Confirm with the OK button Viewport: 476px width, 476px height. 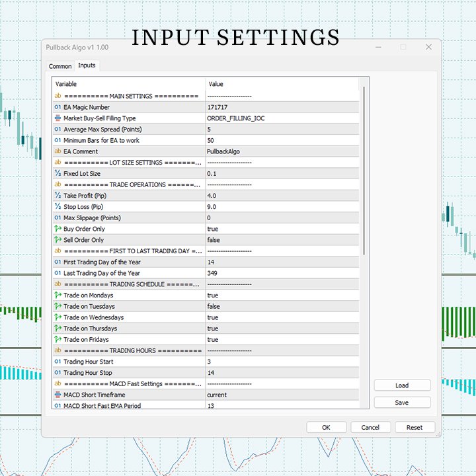327,428
